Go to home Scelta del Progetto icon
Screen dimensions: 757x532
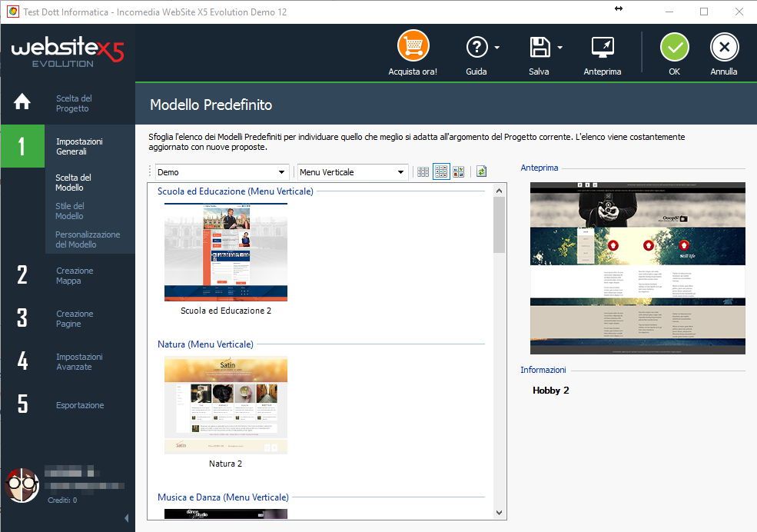[22, 102]
